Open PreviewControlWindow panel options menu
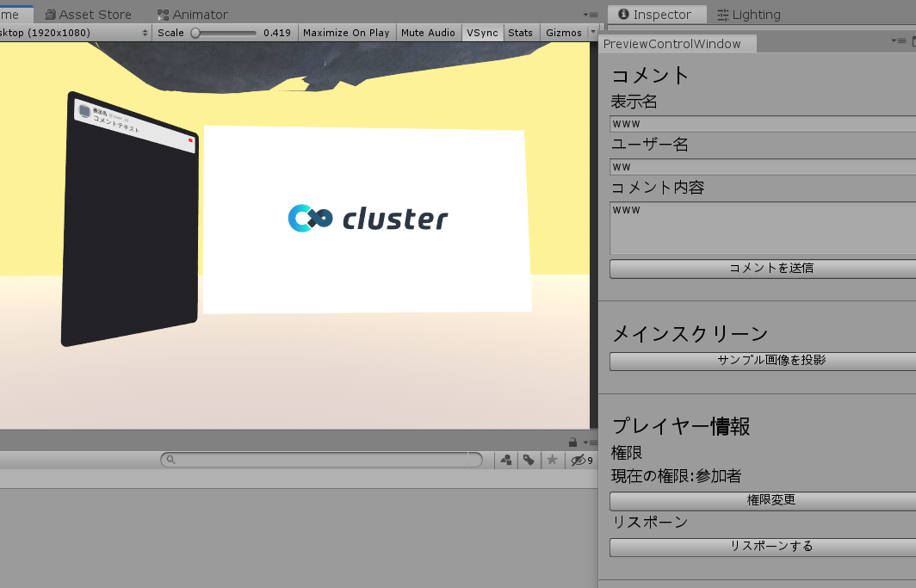 (x=899, y=40)
